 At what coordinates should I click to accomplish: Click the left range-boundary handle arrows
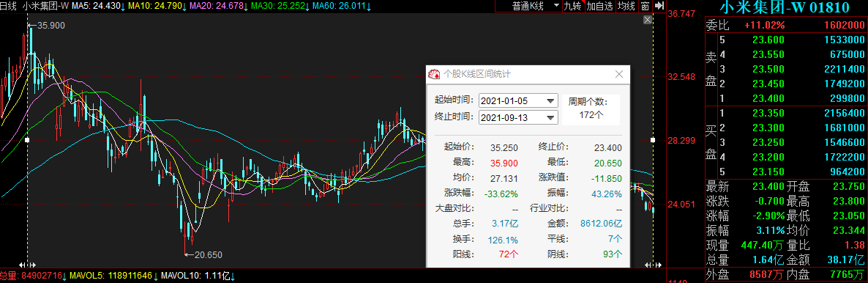[x=28, y=266]
